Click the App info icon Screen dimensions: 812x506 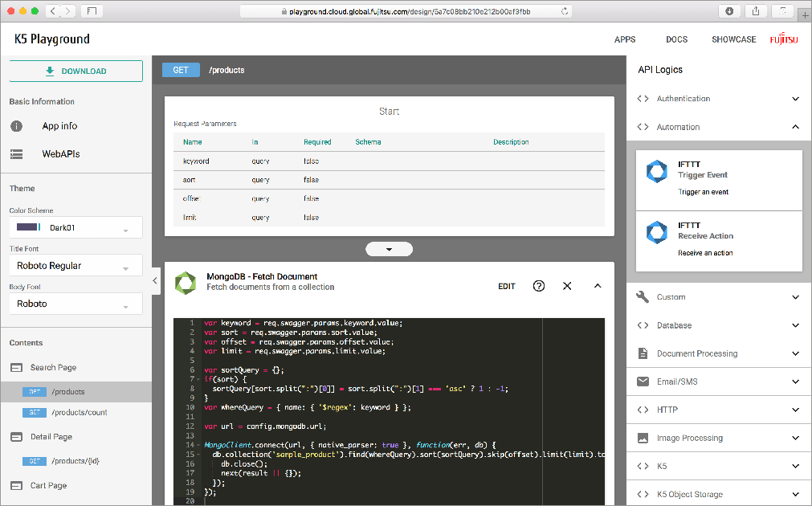16,126
